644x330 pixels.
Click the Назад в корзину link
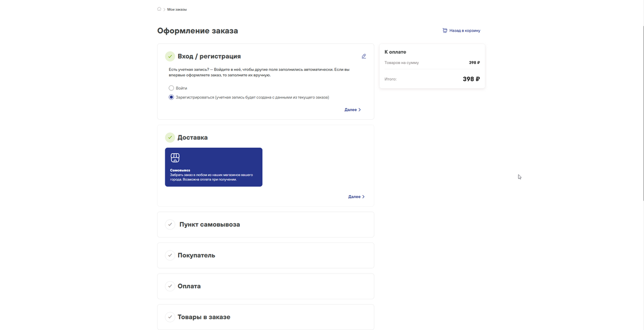pos(465,30)
